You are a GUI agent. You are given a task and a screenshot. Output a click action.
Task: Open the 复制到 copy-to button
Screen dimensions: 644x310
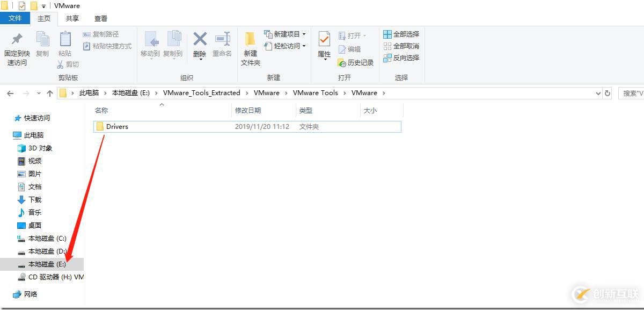(x=173, y=44)
